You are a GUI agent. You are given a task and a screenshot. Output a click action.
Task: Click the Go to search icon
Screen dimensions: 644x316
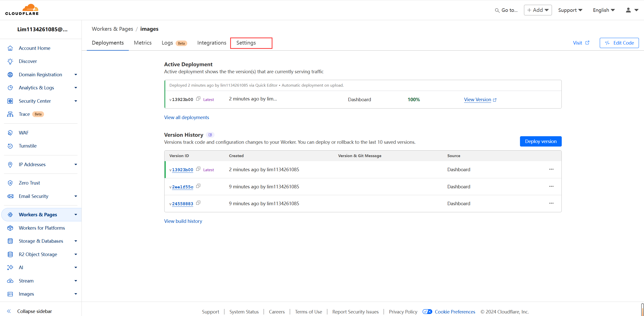click(x=497, y=10)
